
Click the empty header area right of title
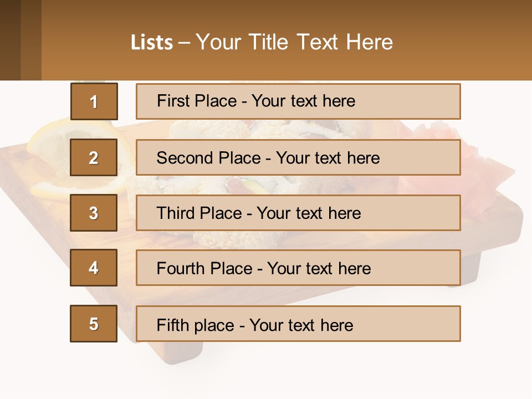(x=462, y=40)
